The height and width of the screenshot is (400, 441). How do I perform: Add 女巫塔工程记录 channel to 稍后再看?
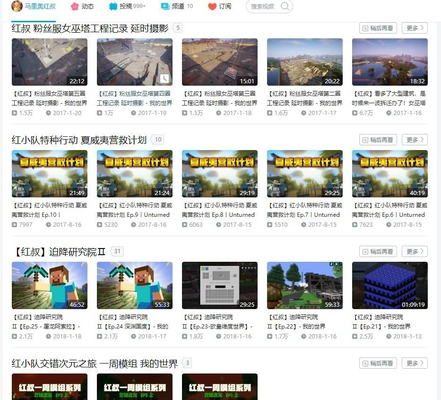point(378,28)
